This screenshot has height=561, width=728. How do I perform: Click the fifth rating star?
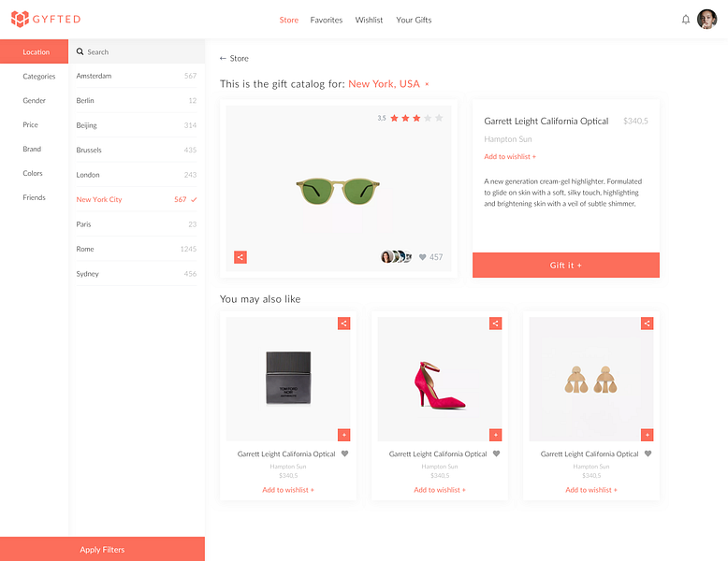click(439, 118)
